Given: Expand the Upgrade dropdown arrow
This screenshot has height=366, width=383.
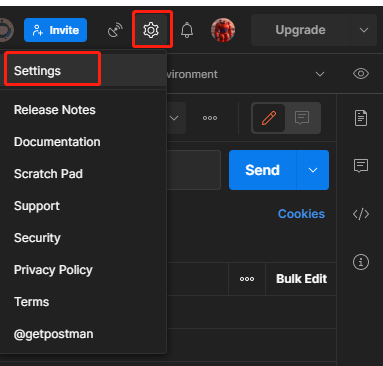Looking at the screenshot, I should pyautogui.click(x=364, y=30).
